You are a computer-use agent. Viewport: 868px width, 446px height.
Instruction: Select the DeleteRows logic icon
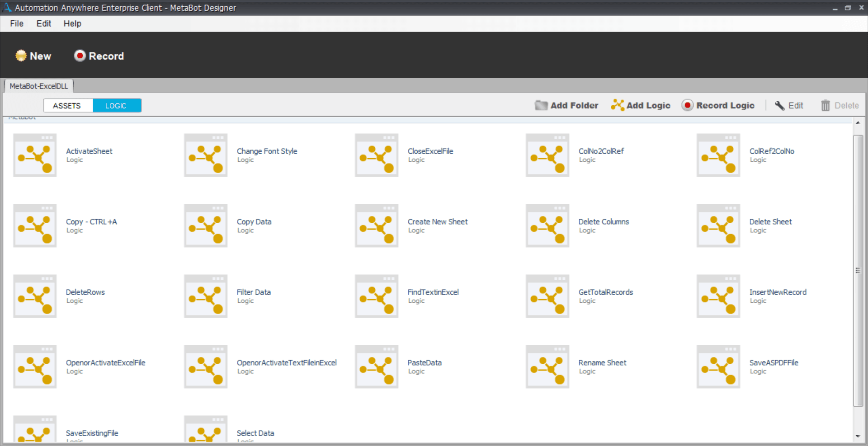35,296
